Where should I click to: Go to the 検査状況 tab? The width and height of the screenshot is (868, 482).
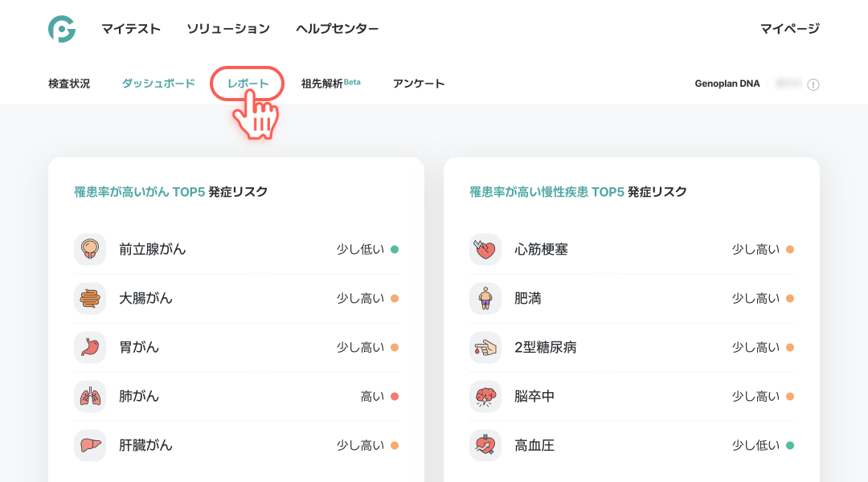click(69, 84)
